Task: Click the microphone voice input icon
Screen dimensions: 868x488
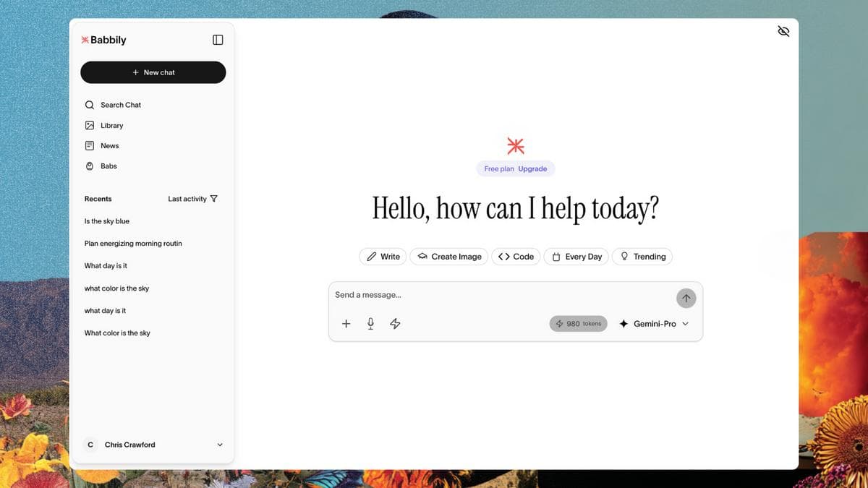Action: click(x=370, y=324)
